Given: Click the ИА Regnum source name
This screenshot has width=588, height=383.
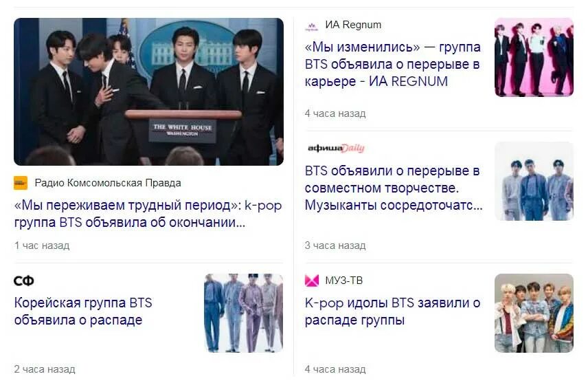Looking at the screenshot, I should pos(353,25).
